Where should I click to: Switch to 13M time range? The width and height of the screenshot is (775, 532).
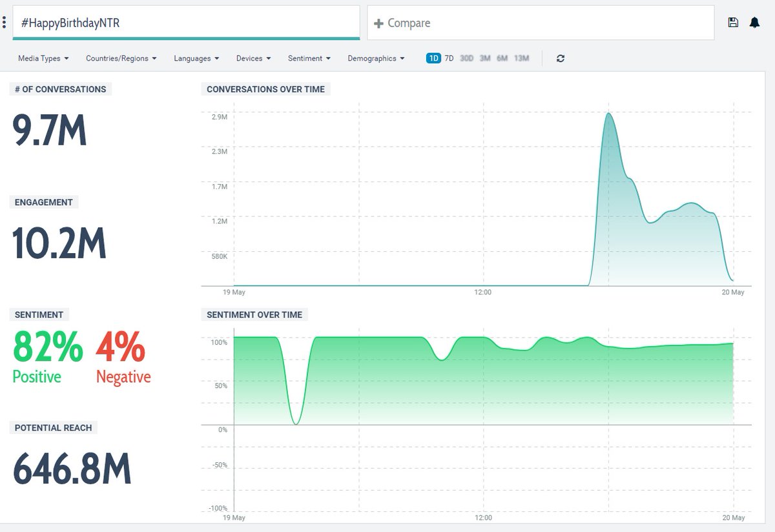click(x=521, y=58)
